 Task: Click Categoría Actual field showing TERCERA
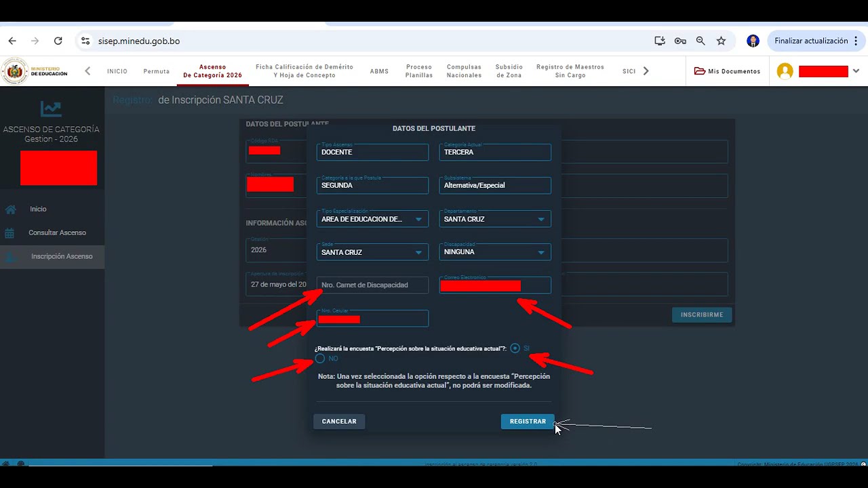click(x=495, y=152)
